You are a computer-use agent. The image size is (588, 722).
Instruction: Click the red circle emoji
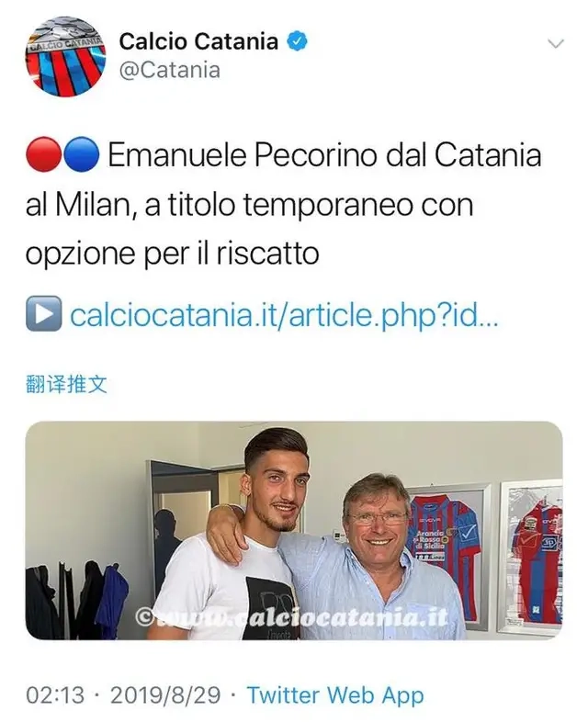(44, 154)
